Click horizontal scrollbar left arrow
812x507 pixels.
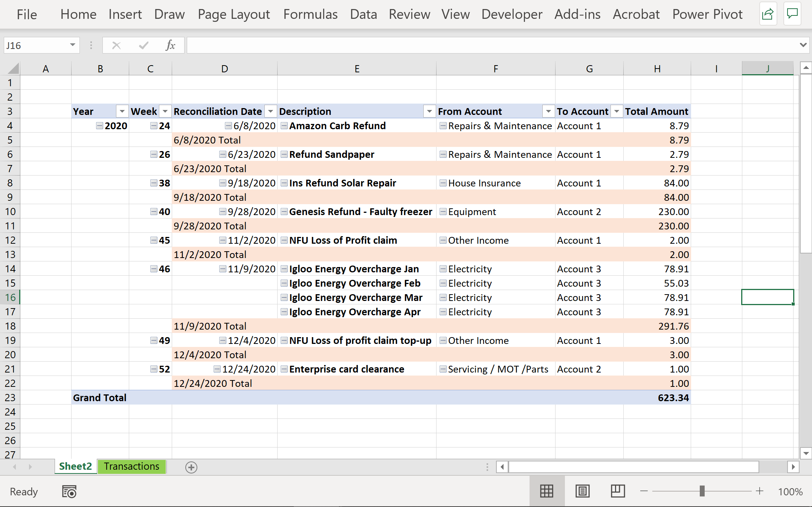point(502,467)
